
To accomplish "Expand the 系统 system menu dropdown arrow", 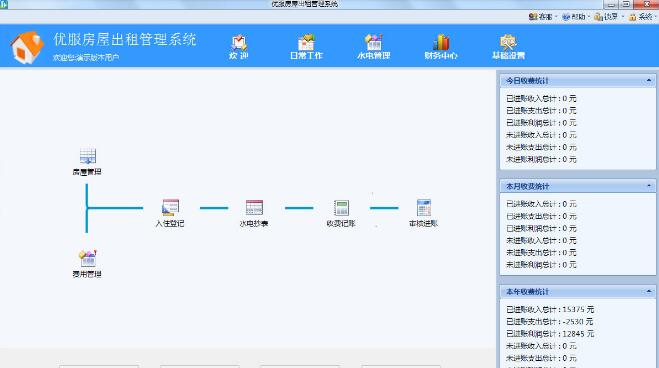I will tap(655, 17).
